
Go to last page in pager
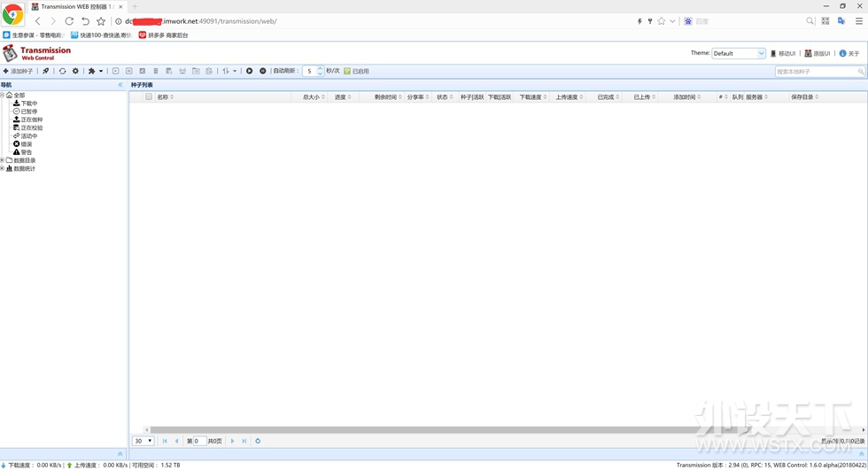244,442
